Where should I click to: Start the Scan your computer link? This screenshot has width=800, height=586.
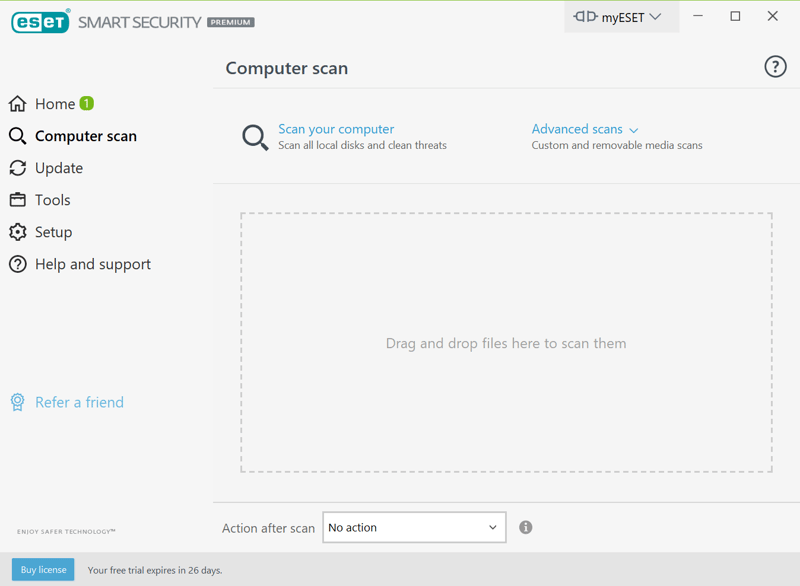click(x=336, y=129)
